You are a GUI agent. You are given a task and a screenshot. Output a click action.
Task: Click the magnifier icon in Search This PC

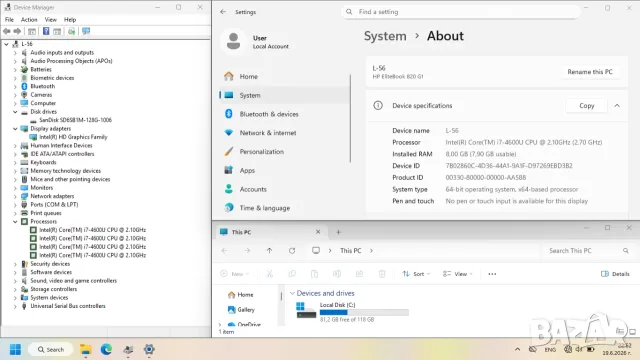[x=626, y=251]
